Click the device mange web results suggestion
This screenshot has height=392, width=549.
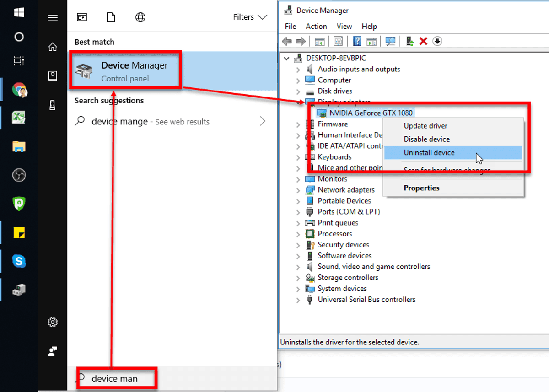tap(172, 122)
